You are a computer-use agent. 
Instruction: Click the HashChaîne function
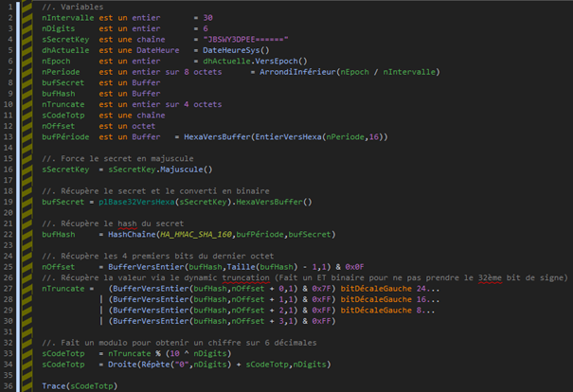[x=132, y=235]
